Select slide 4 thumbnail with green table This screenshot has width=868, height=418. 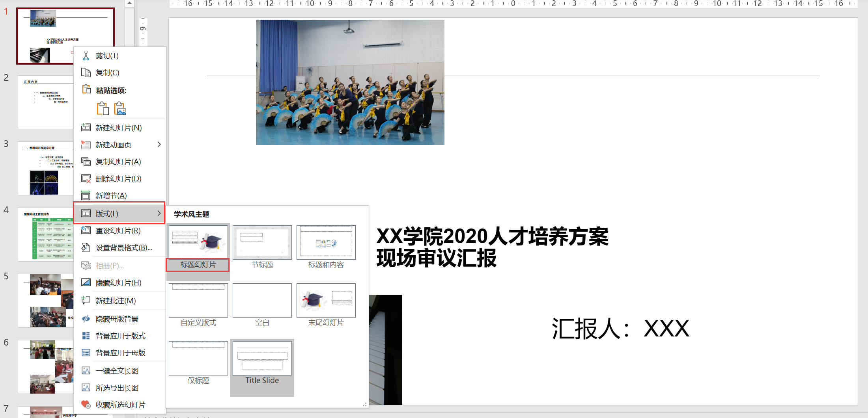45,234
